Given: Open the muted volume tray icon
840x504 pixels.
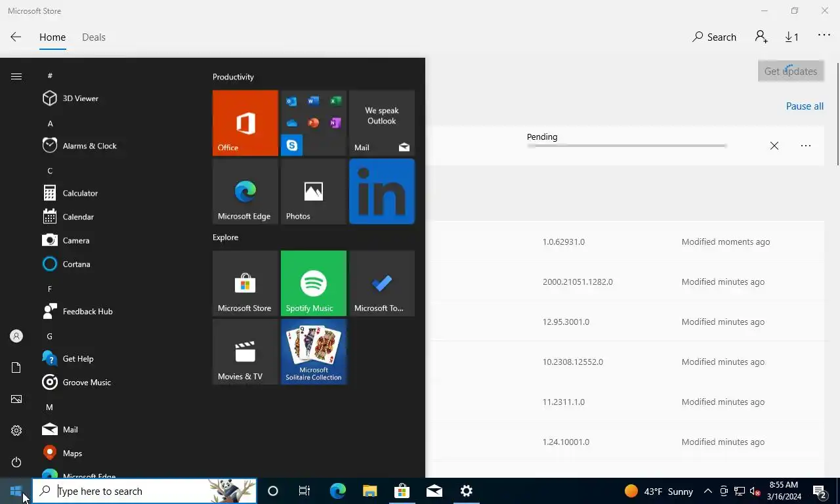Looking at the screenshot, I should 755,492.
